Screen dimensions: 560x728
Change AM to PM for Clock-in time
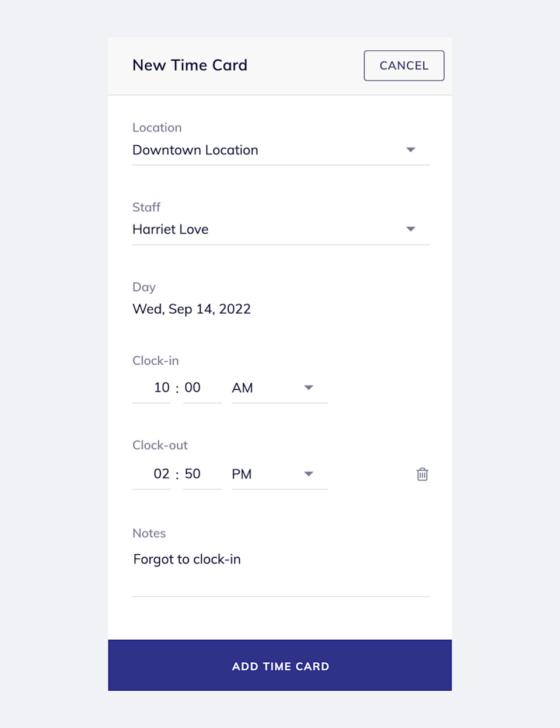click(243, 387)
